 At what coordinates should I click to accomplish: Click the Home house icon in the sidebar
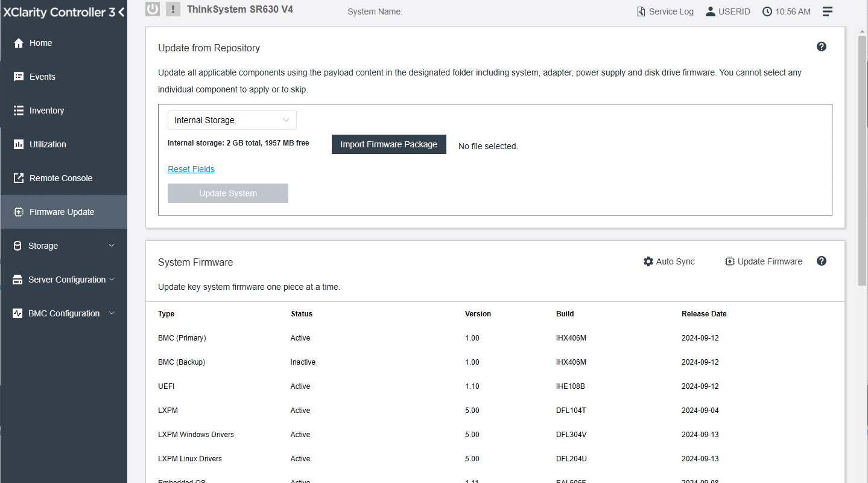click(x=19, y=43)
